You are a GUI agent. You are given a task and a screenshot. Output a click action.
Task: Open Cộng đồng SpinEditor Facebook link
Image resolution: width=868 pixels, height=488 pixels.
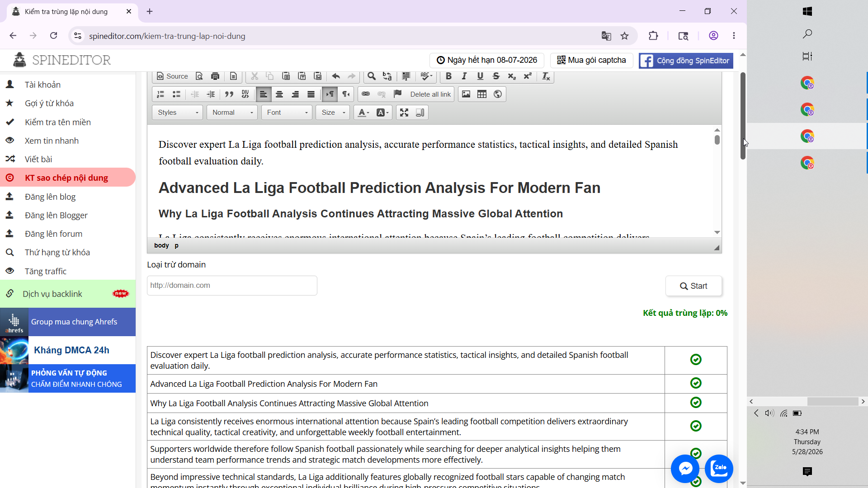pos(686,61)
